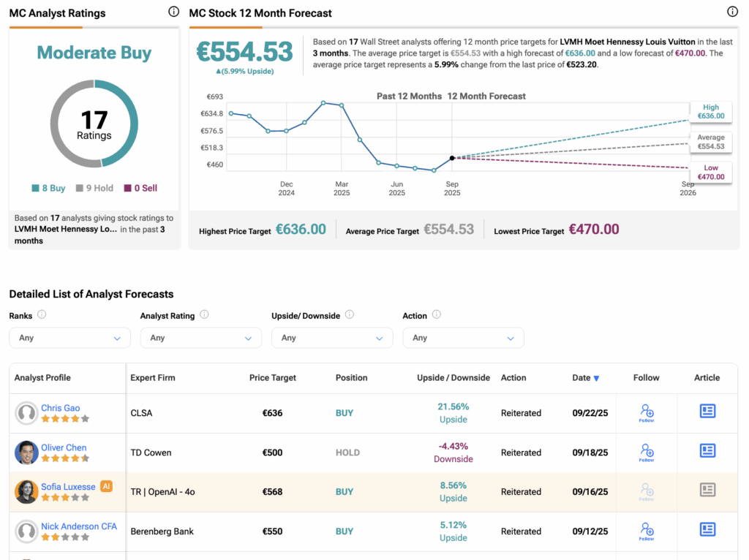Follow analyst Oliver Chen

pyautogui.click(x=647, y=453)
